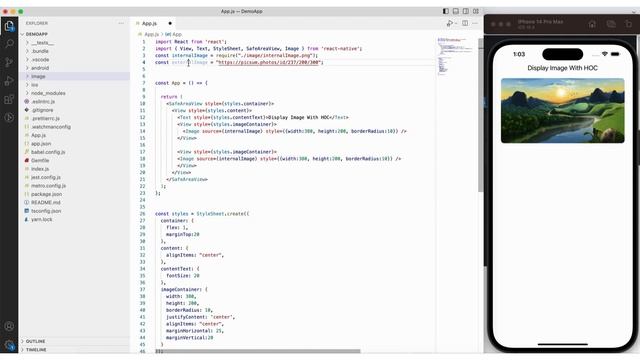Toggle the bottom panel layout icon
640x360 pixels.
coord(456,11)
